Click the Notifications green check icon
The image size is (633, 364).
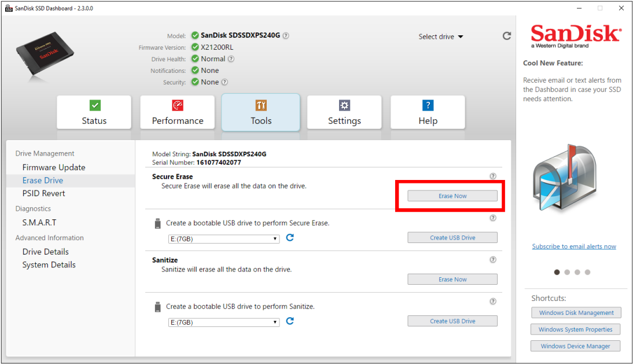(195, 70)
